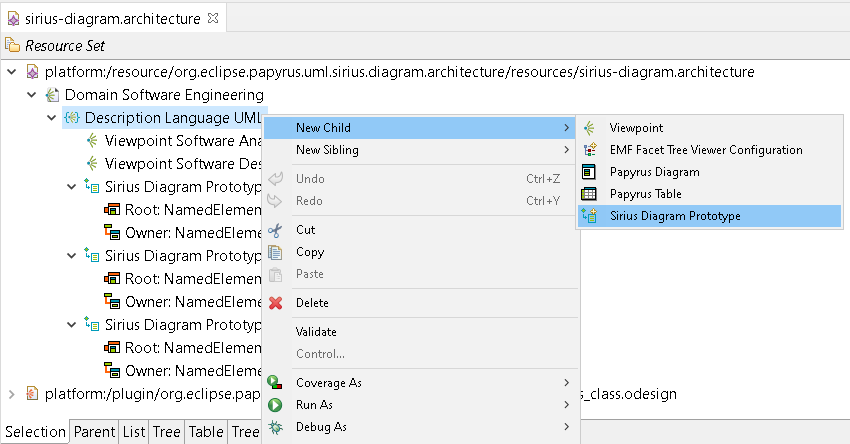Open the New Sibling submenu
Screen dimensions: 850x444
(x=421, y=150)
